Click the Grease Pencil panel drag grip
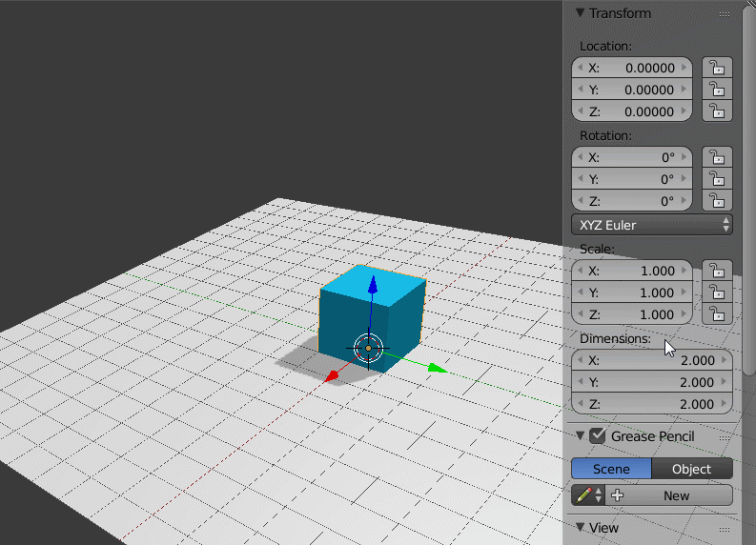The image size is (756, 545). point(725,437)
